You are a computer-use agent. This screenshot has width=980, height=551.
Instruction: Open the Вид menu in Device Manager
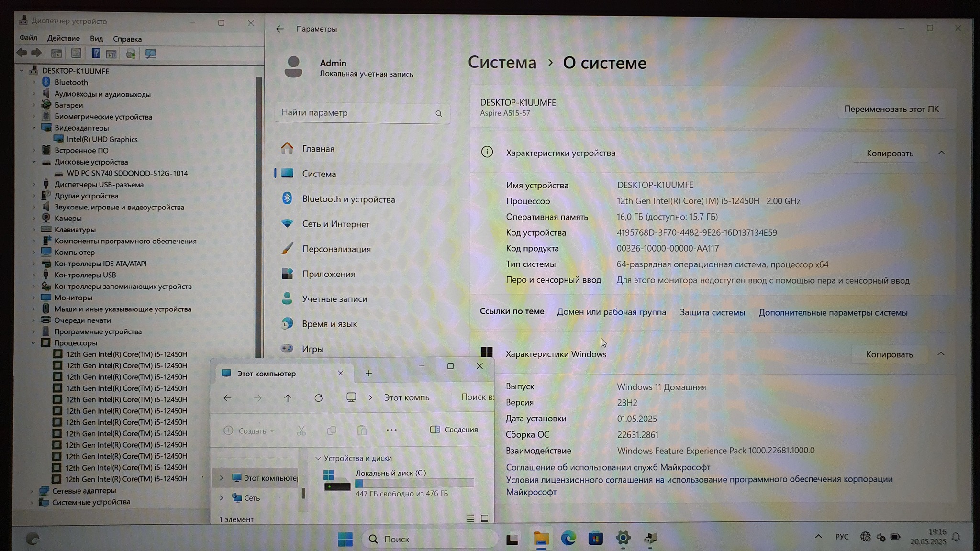(96, 38)
